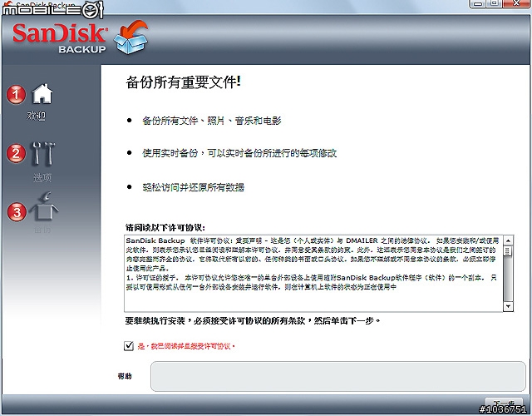
Task: Click inside the license agreement text box
Action: tap(313, 273)
